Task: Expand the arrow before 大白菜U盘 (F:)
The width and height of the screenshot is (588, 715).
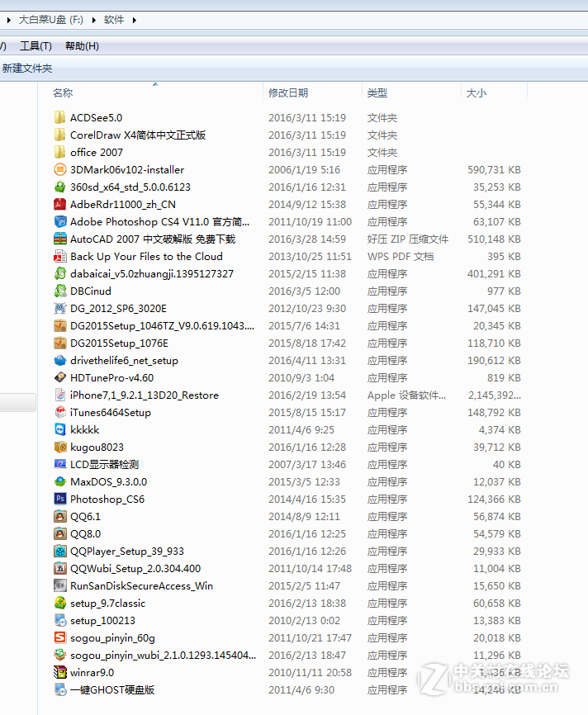Action: pyautogui.click(x=8, y=20)
